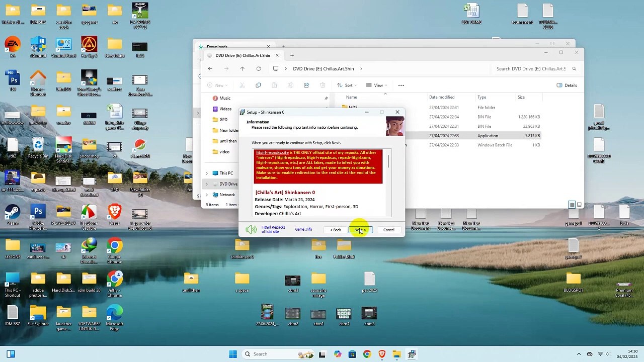The image size is (644, 362).
Task: Refresh the File Explorer folder view
Action: pyautogui.click(x=258, y=69)
